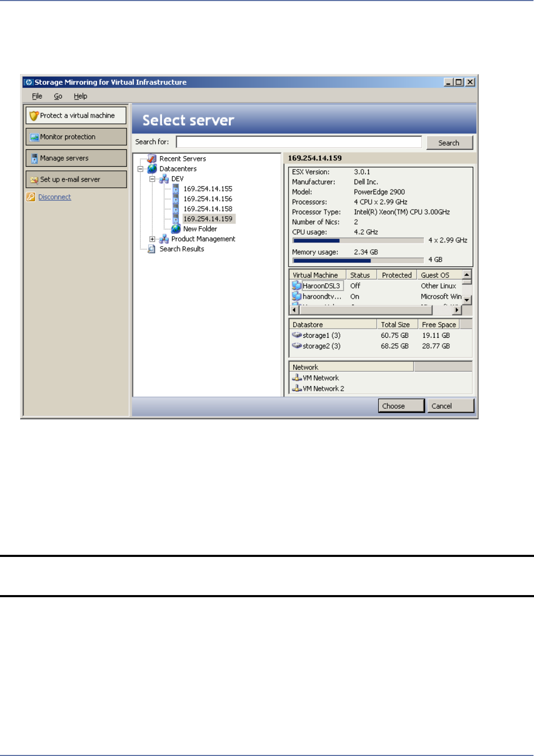Open the Go menu
The width and height of the screenshot is (534, 756).
58,96
